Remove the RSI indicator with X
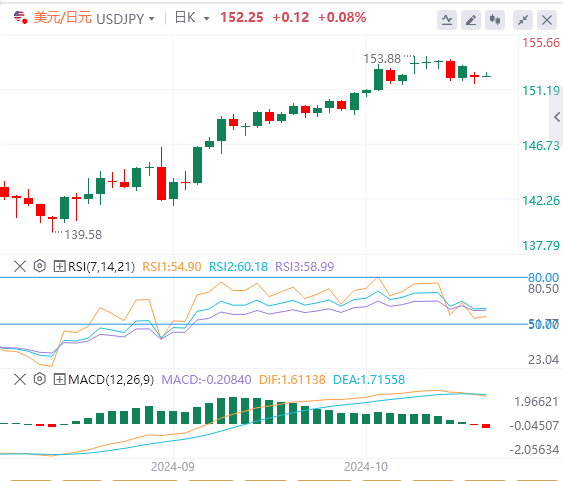Image resolution: width=563 pixels, height=481 pixels. [x=20, y=266]
